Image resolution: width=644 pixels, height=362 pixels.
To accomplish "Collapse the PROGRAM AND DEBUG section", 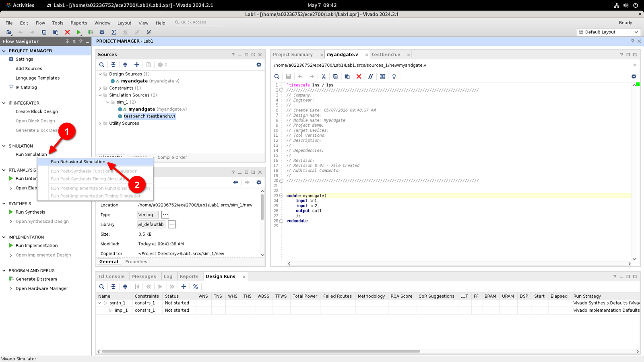I will tap(4, 271).
